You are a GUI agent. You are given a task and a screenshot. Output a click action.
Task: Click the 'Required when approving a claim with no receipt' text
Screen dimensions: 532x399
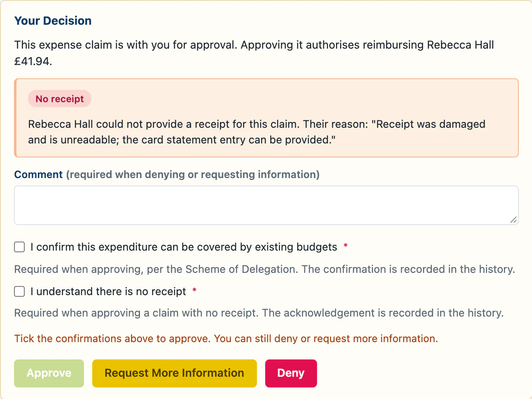tap(259, 313)
